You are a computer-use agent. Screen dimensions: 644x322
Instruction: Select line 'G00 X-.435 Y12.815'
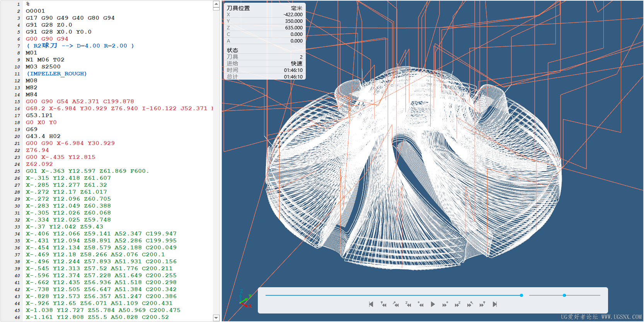click(60, 157)
